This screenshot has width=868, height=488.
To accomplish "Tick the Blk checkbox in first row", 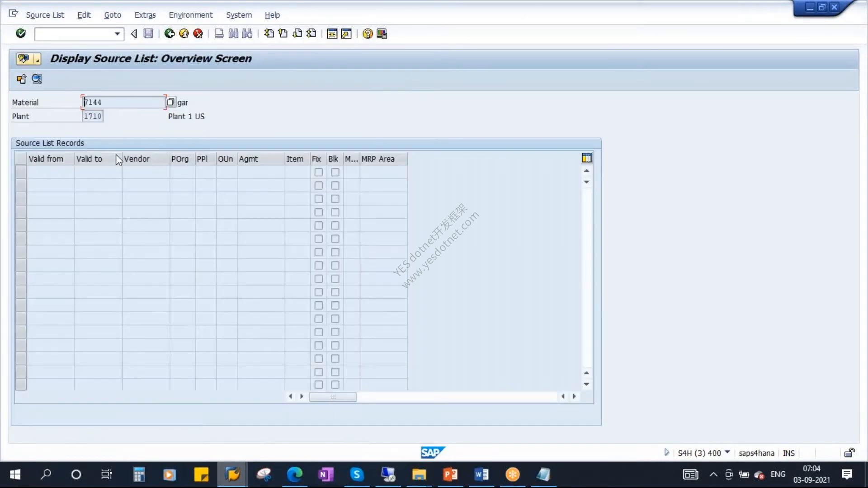I will 335,172.
